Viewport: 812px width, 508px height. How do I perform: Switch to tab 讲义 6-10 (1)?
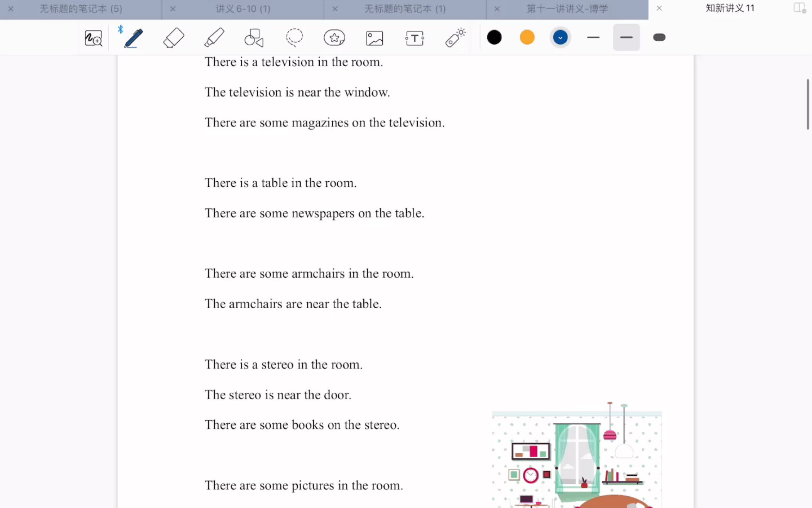[243, 9]
